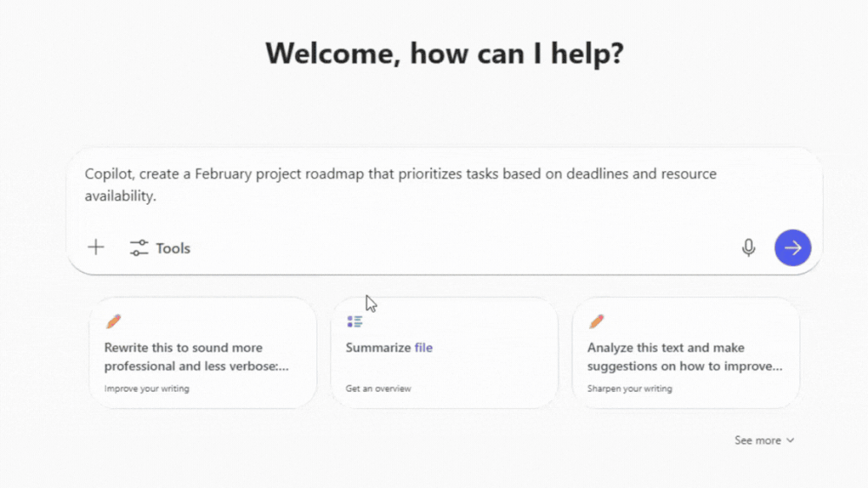
Task: Click the 'Improve your writing' caption
Action: click(x=146, y=389)
